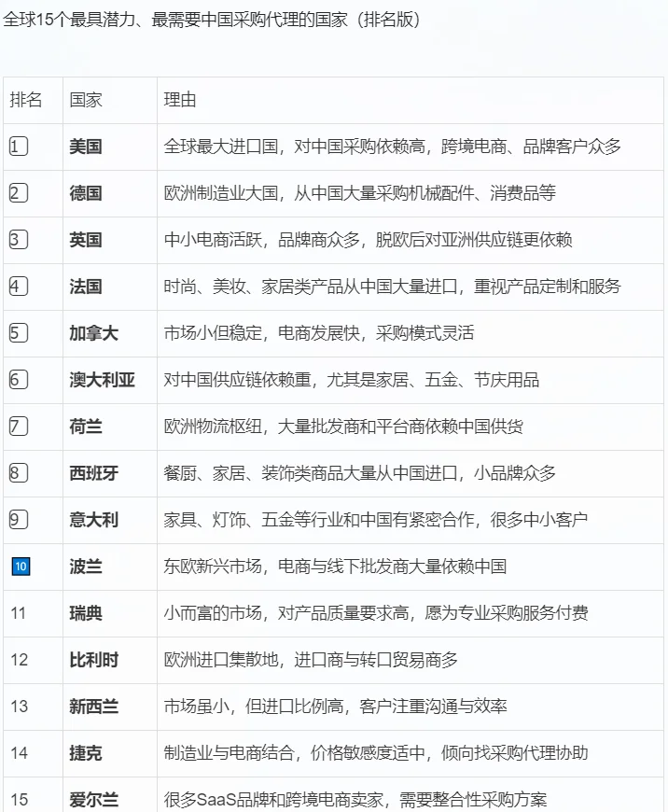Click the rank 7 keycap emoji
668x812 pixels.
click(18, 427)
